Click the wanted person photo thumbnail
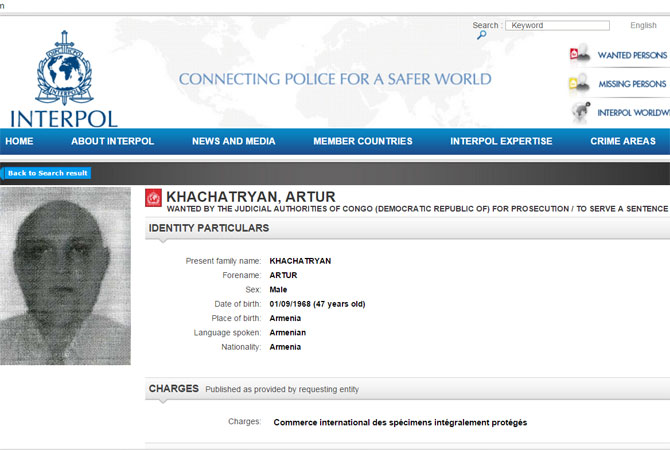 65,276
